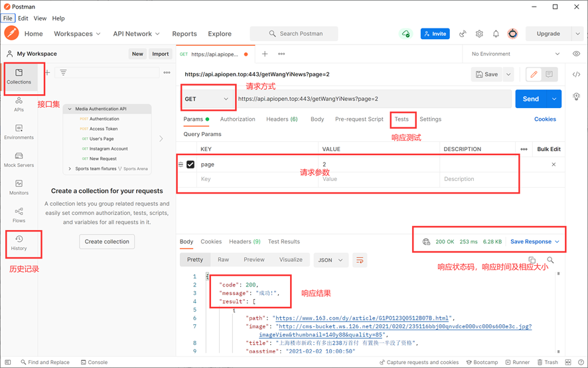
Task: Add a new request tab with plus icon
Action: click(265, 54)
